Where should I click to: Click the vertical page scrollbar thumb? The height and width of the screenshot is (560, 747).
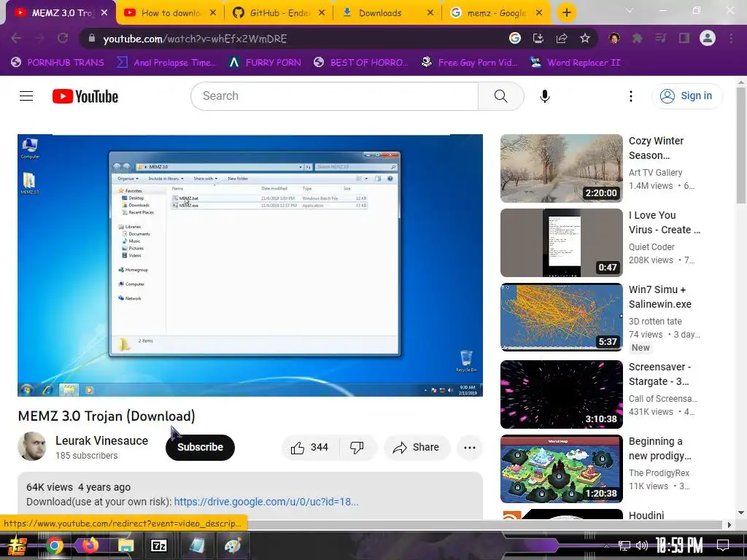click(x=741, y=145)
